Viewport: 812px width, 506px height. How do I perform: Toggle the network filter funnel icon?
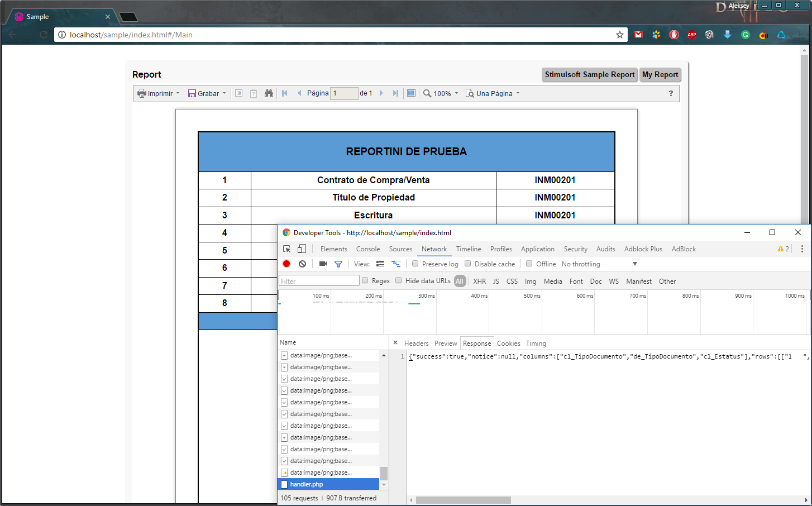[338, 264]
